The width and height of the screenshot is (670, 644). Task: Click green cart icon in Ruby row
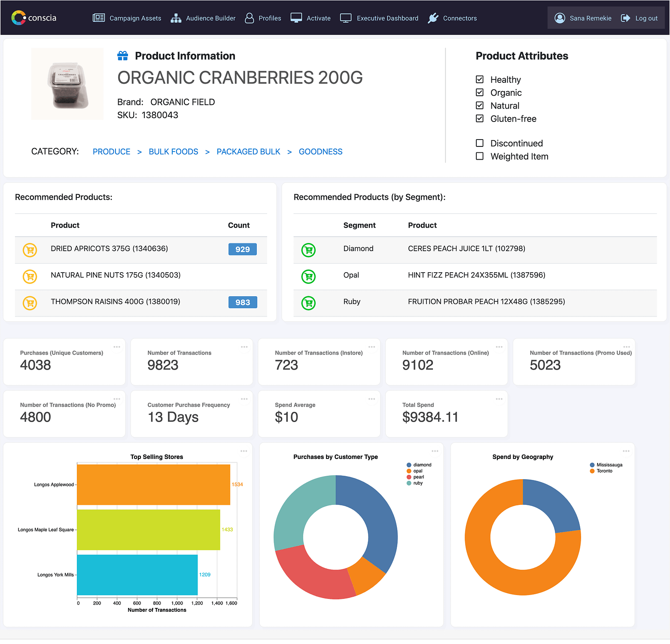(x=308, y=303)
